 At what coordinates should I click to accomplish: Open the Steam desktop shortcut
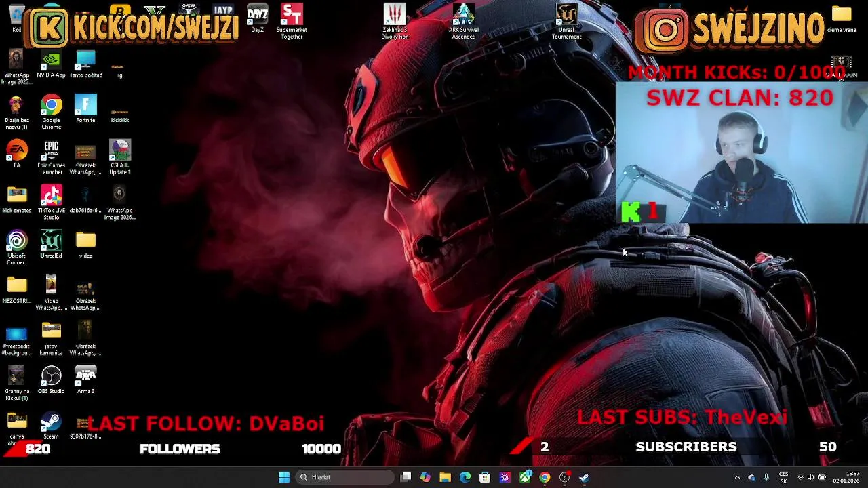coord(51,426)
